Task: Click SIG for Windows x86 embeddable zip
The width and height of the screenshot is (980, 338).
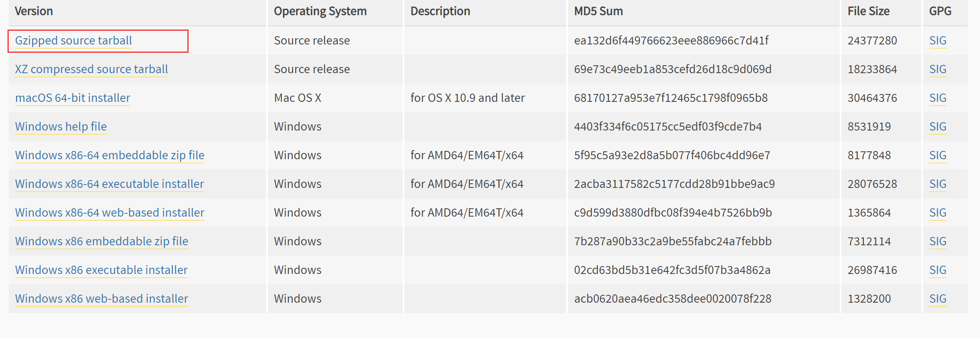Action: pos(938,242)
